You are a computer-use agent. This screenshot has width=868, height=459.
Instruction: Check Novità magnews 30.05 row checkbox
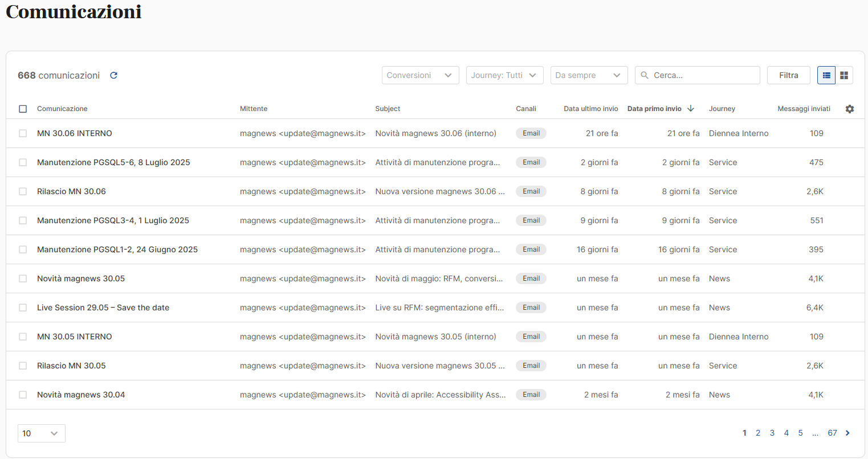[23, 278]
